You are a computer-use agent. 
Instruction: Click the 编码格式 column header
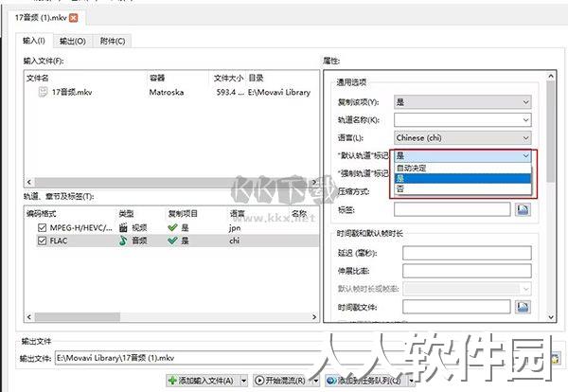tap(42, 214)
